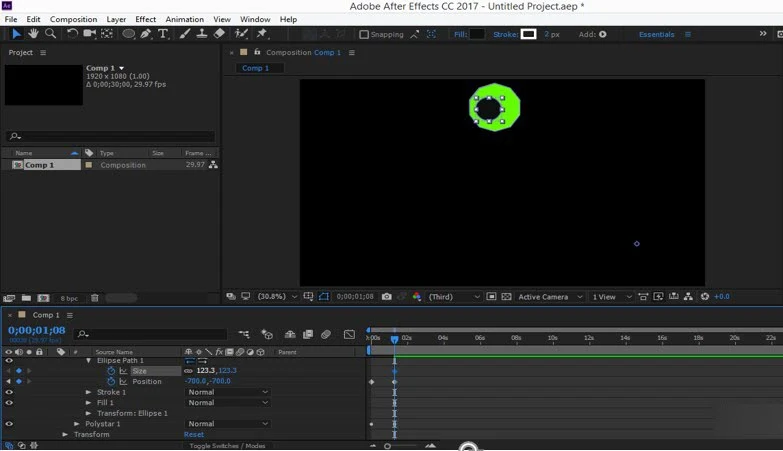783x451 pixels.
Task: Open the Active Camera dropdown
Action: coord(550,296)
